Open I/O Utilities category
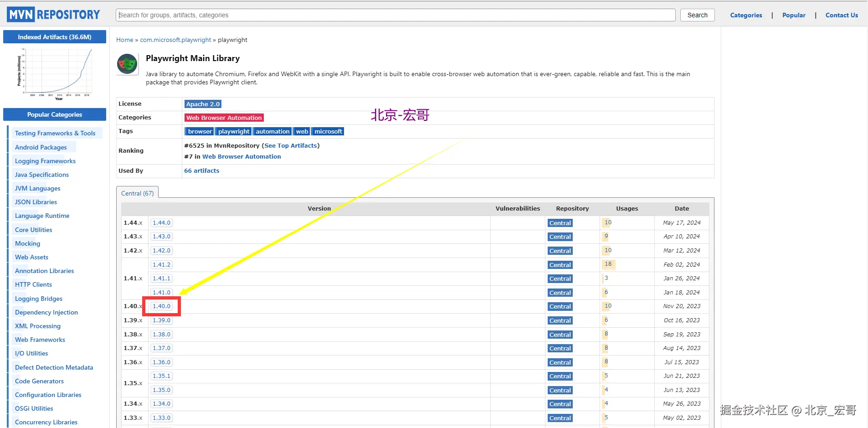Viewport: 868px width, 428px height. pos(31,353)
